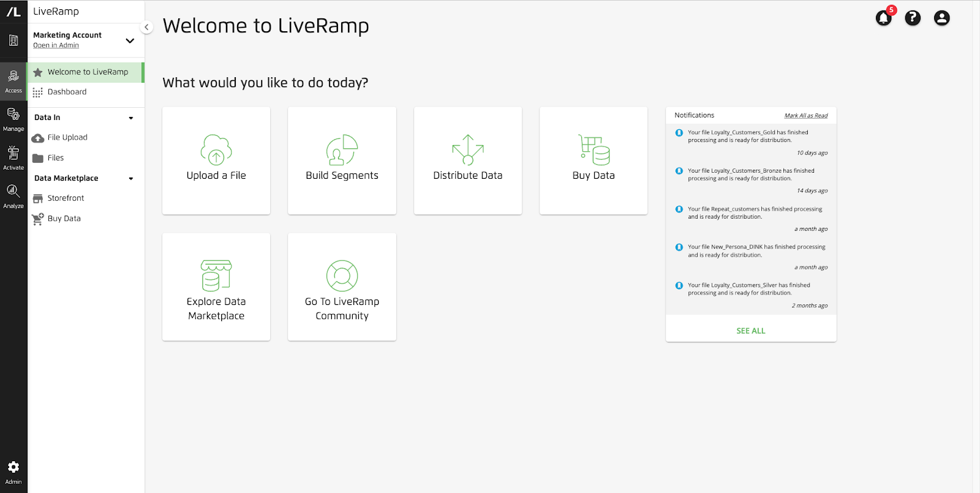Screen dimensions: 980x493
Task: Select the Access section icon
Action: (x=13, y=81)
